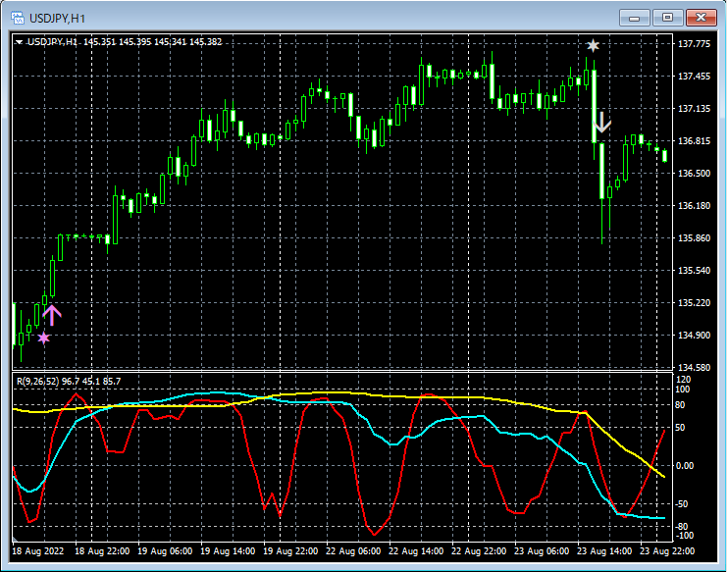Click the chart window icon in title bar
Viewport: 728px width, 572px height.
(18, 18)
